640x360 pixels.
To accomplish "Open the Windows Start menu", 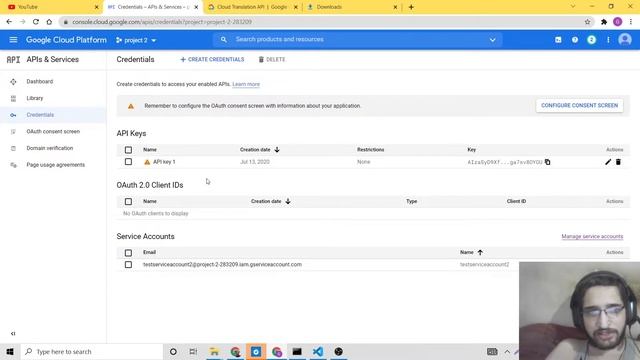I will click(x=10, y=351).
